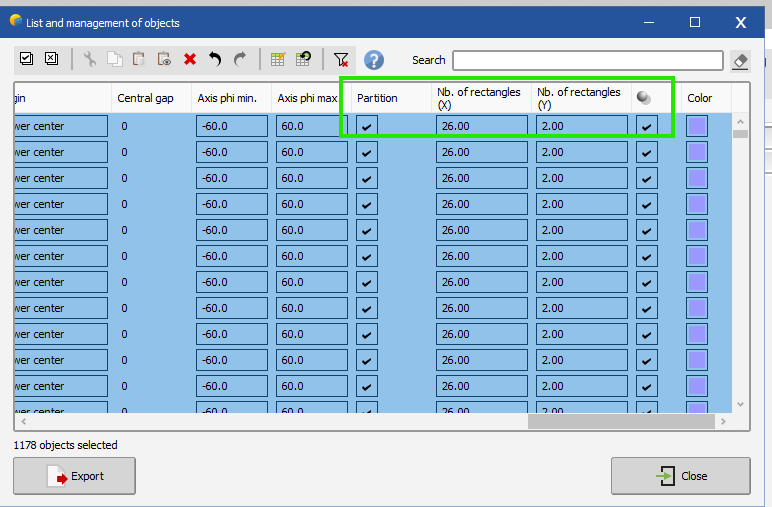Click inside the Search input field
Viewport: 772px width, 507px height.
click(587, 61)
